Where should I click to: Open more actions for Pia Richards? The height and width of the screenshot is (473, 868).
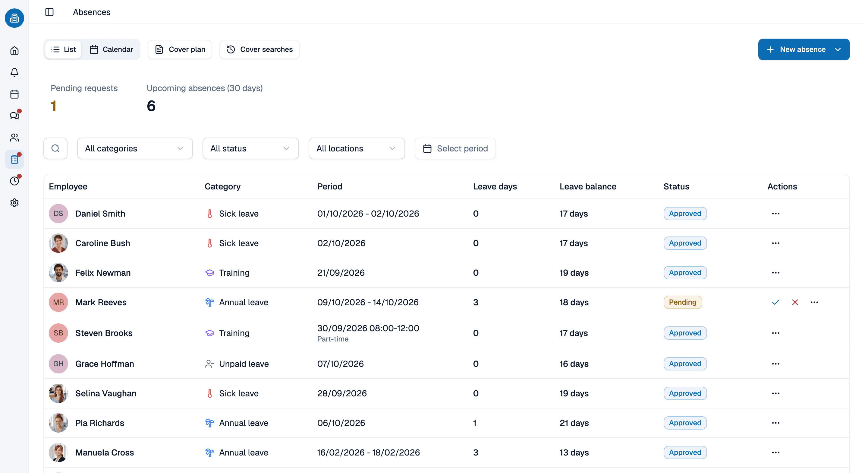point(776,423)
